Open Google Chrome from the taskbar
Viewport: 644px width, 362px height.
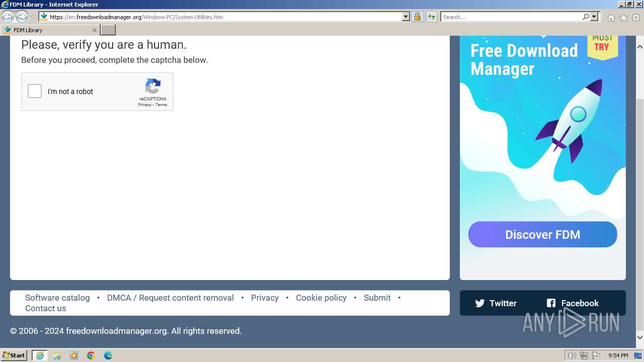(91, 355)
